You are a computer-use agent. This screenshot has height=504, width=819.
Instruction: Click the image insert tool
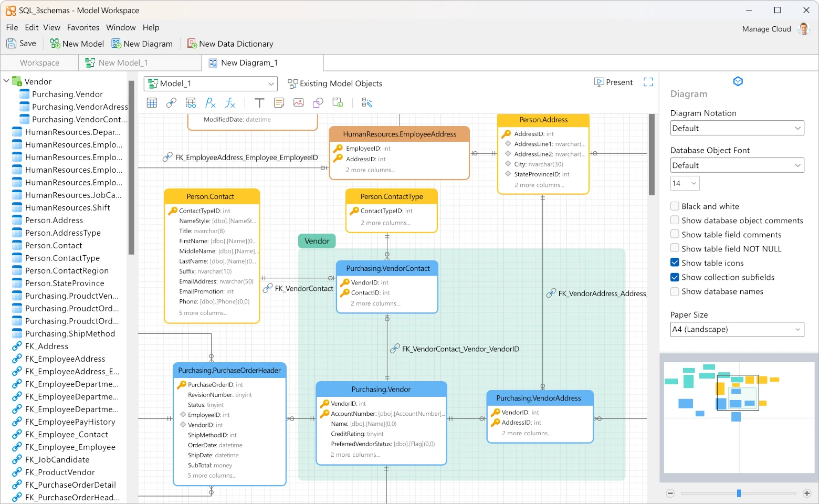[x=298, y=103]
